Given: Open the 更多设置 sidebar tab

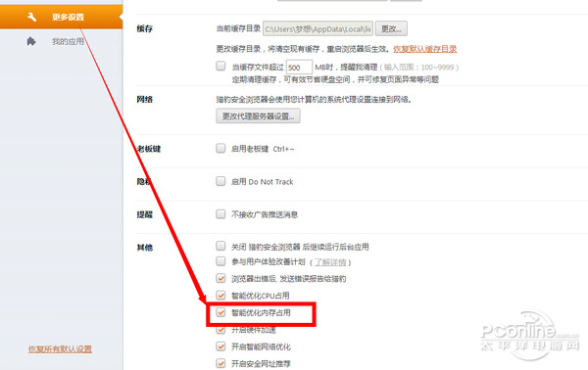Looking at the screenshot, I should pyautogui.click(x=61, y=17).
